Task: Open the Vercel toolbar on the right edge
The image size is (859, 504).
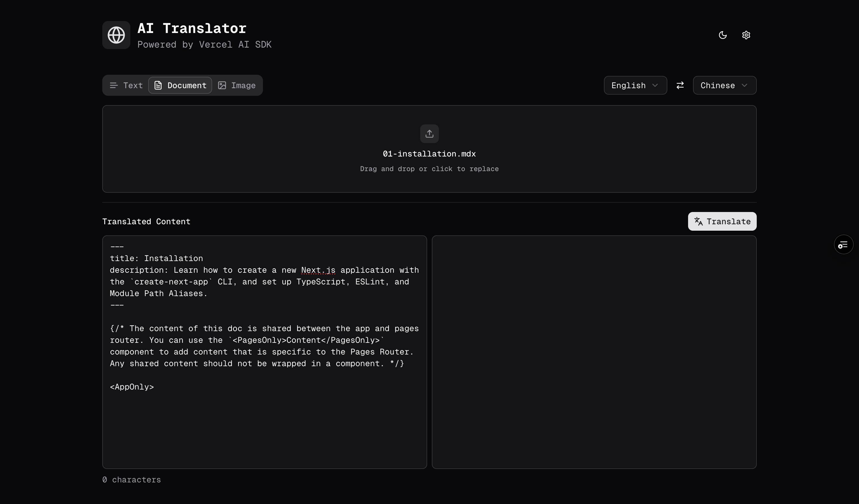Action: (x=843, y=244)
